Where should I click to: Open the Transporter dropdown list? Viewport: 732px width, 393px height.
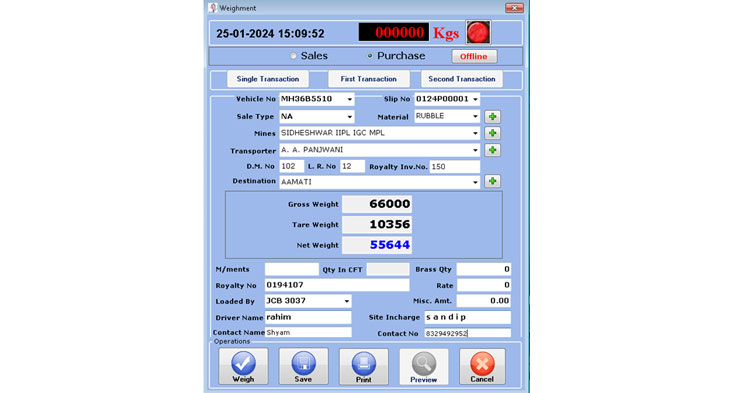coord(475,150)
